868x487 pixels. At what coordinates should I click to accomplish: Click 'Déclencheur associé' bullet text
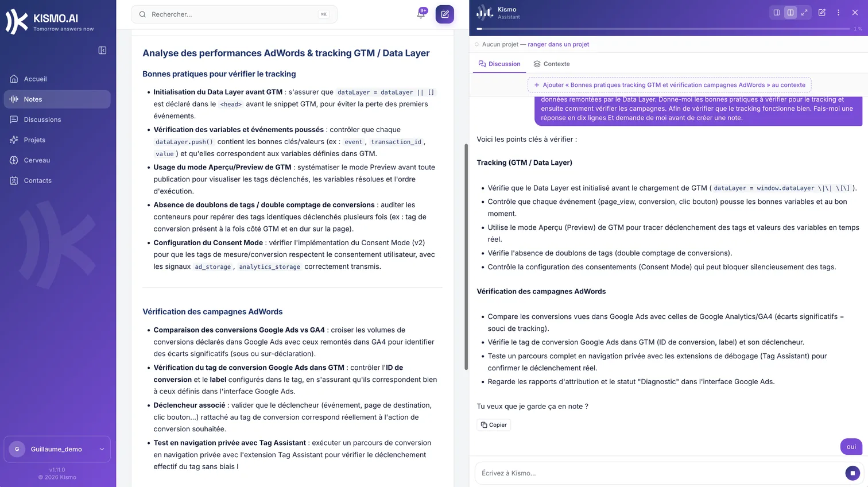tap(189, 405)
